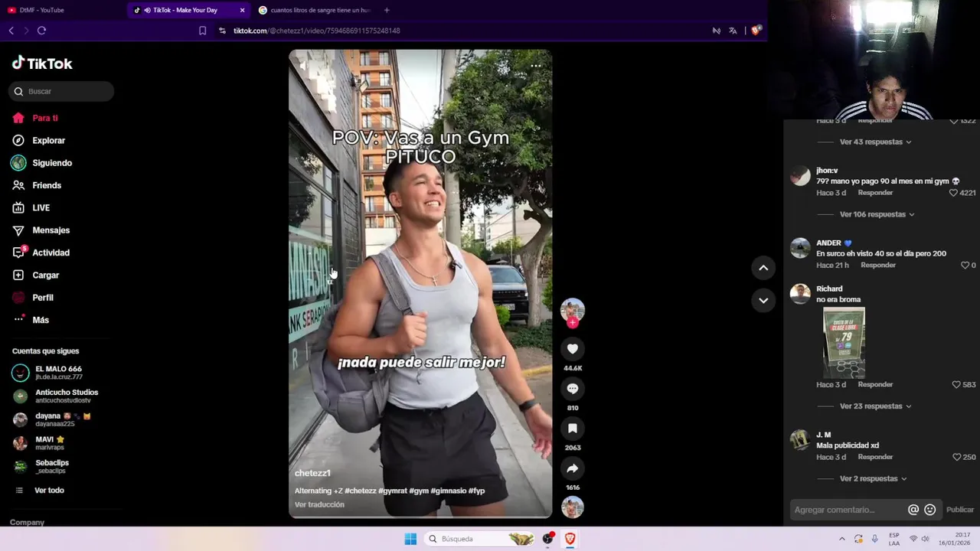980x551 pixels.
Task: Bookmark the video with 2063 saves
Action: pos(572,429)
